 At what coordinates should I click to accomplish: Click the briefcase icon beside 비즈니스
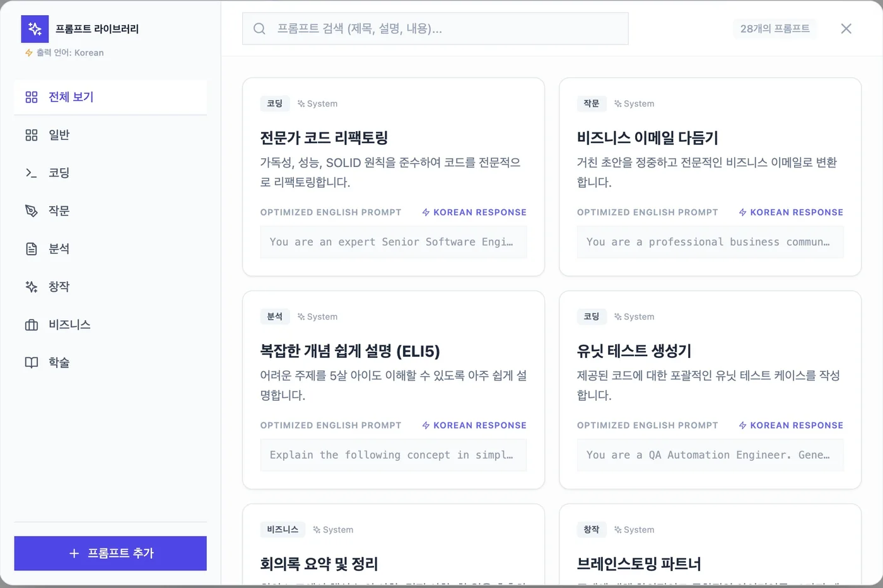(32, 325)
